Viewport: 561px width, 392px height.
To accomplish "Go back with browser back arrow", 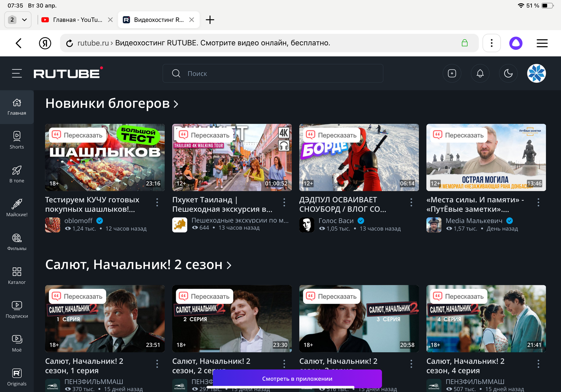I will (19, 43).
